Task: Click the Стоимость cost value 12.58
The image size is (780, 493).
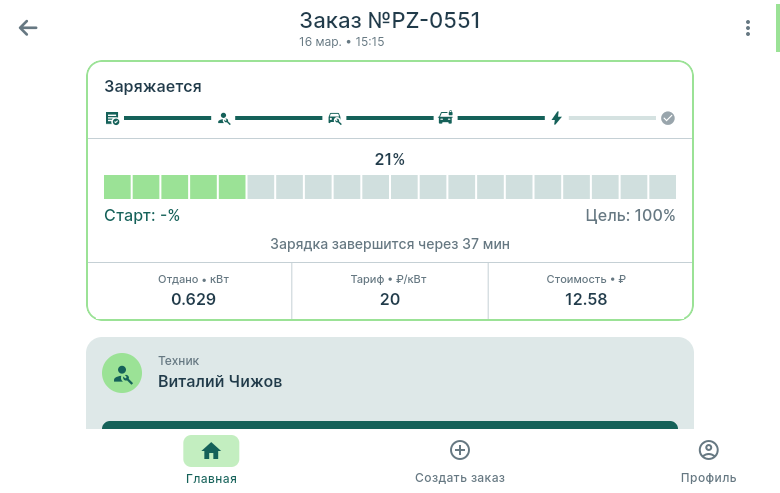Action: (586, 299)
